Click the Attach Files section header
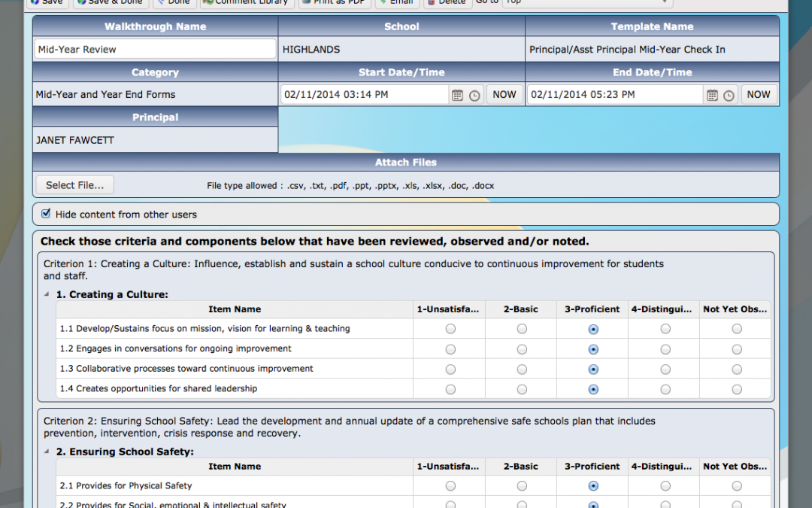Image resolution: width=812 pixels, height=508 pixels. [x=406, y=163]
